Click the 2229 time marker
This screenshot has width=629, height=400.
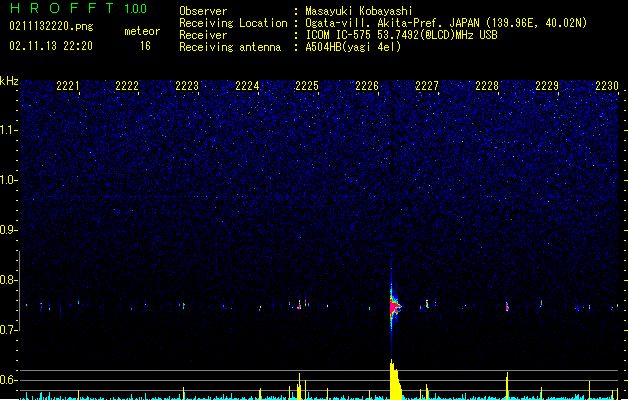547,86
